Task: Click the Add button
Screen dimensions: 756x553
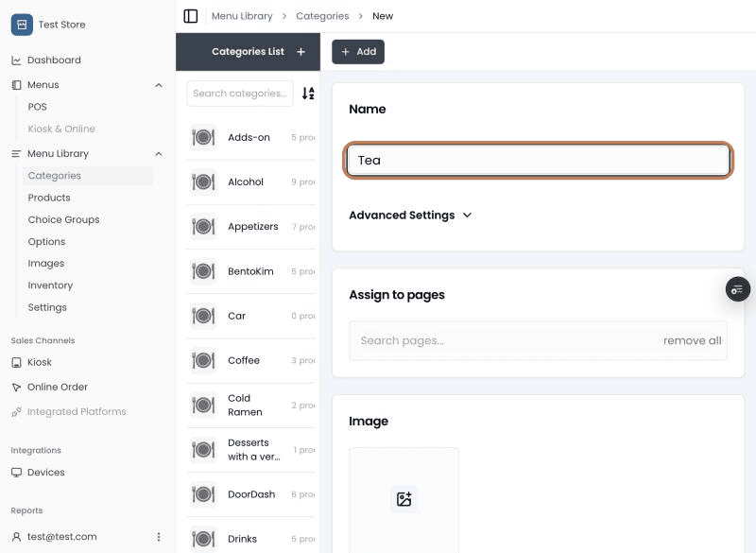Action: [x=358, y=52]
